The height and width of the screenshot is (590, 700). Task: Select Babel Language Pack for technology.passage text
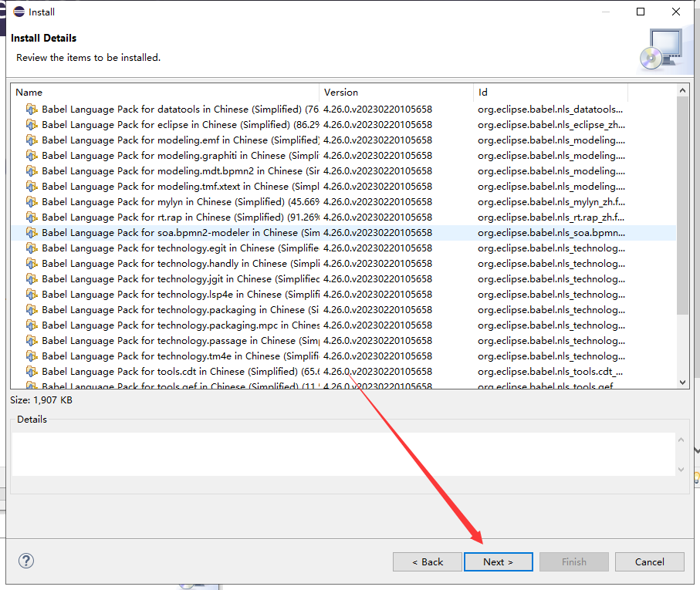[x=181, y=341]
